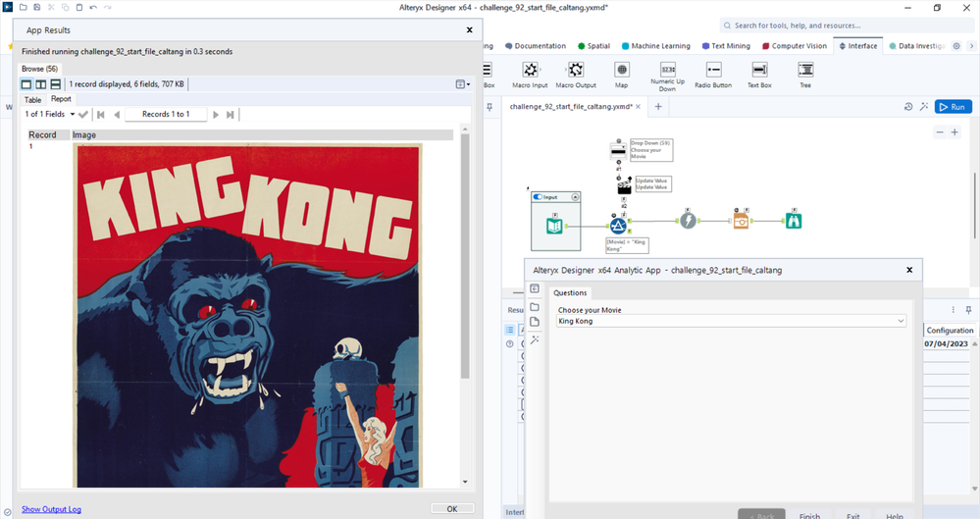Click the Filter tool on canvas

[x=618, y=225]
